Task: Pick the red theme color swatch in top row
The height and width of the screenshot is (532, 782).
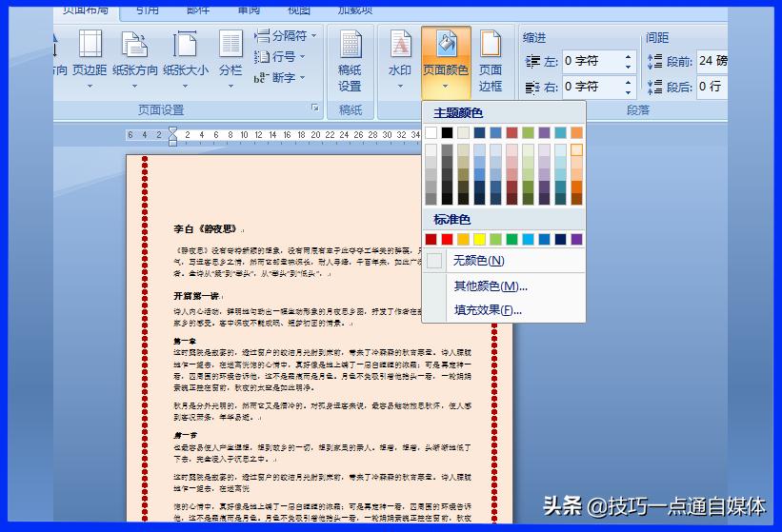Action: click(x=511, y=132)
